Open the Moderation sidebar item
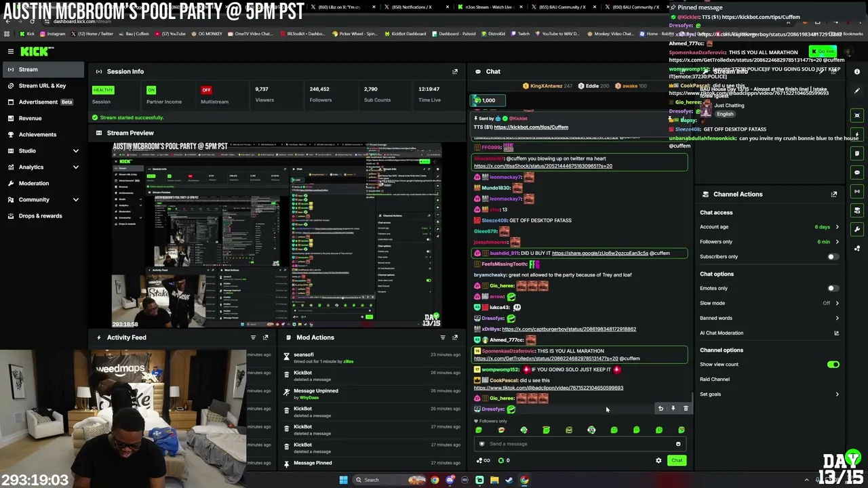The height and width of the screenshot is (488, 868). click(x=43, y=183)
